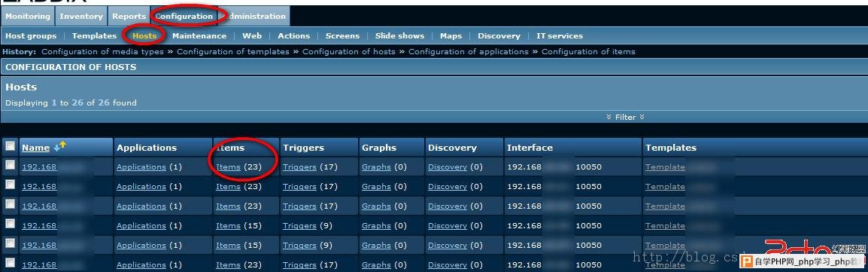Open Items (15) link in the fourth host row
The width and height of the screenshot is (868, 272).
[x=228, y=225]
